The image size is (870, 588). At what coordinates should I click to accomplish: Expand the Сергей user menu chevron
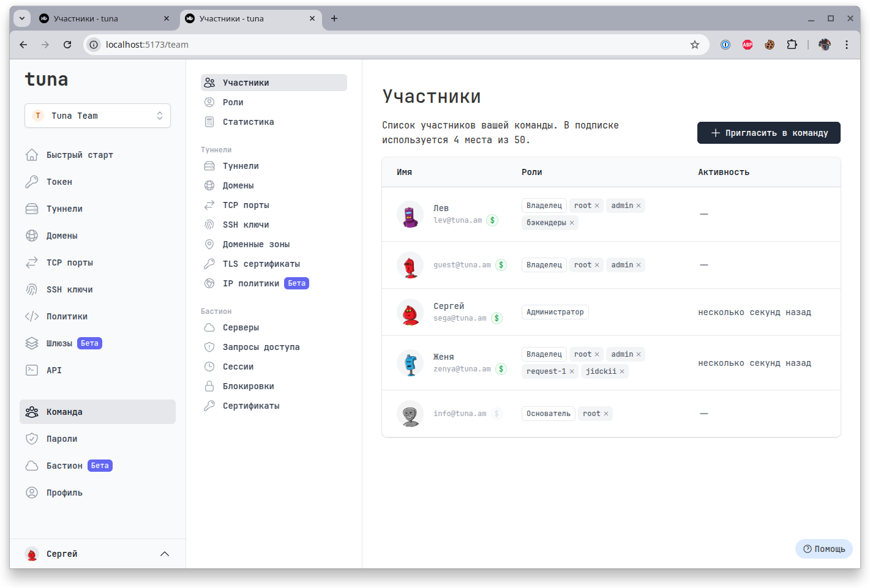164,554
